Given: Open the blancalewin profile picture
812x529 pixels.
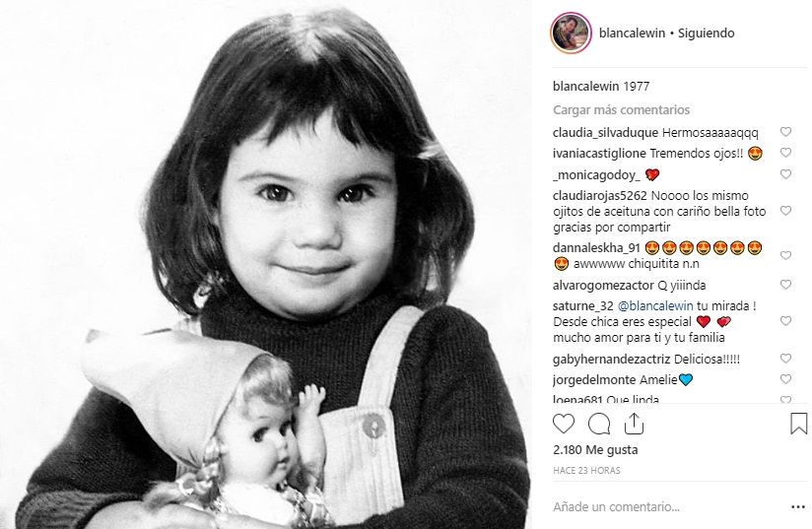Looking at the screenshot, I should 571,33.
